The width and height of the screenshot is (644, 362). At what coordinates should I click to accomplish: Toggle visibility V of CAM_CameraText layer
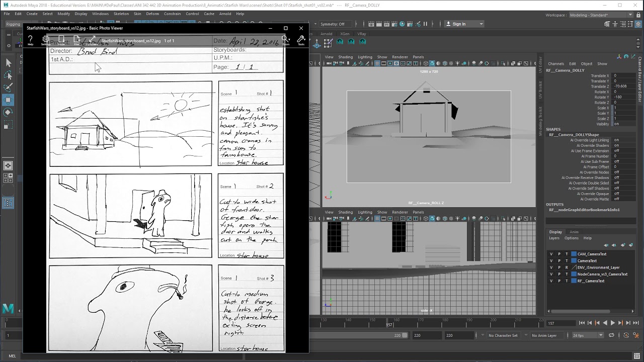pos(551,254)
